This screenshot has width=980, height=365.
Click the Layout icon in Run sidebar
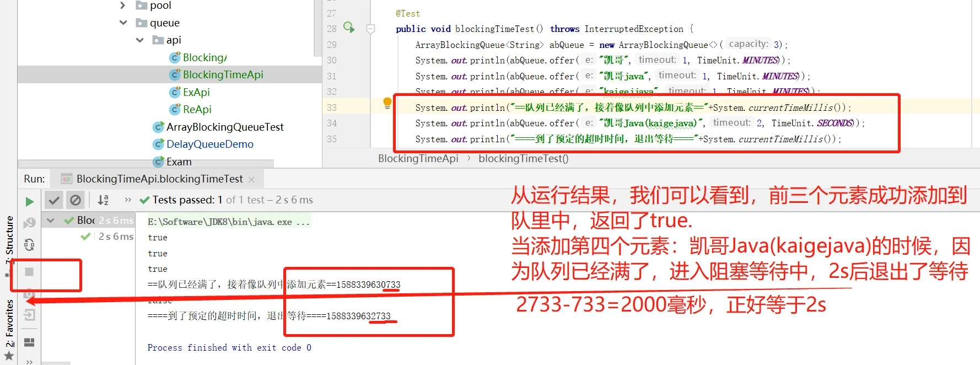pos(30,342)
